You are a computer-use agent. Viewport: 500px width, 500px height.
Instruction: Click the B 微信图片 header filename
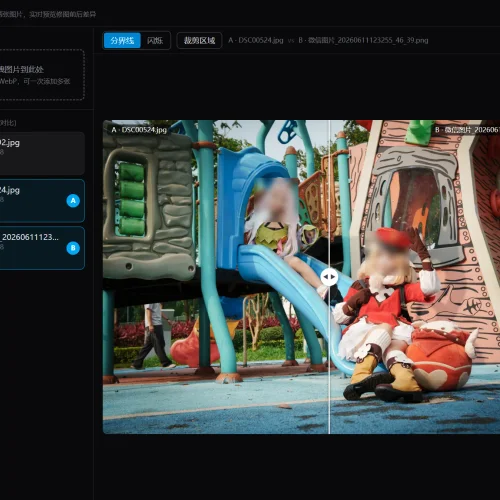[x=363, y=40]
